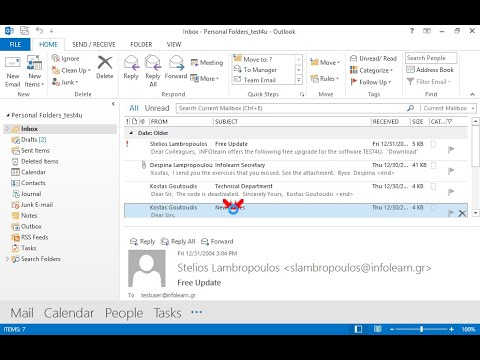
Task: Open the Move dropdown in ribbon
Action: coord(325,62)
